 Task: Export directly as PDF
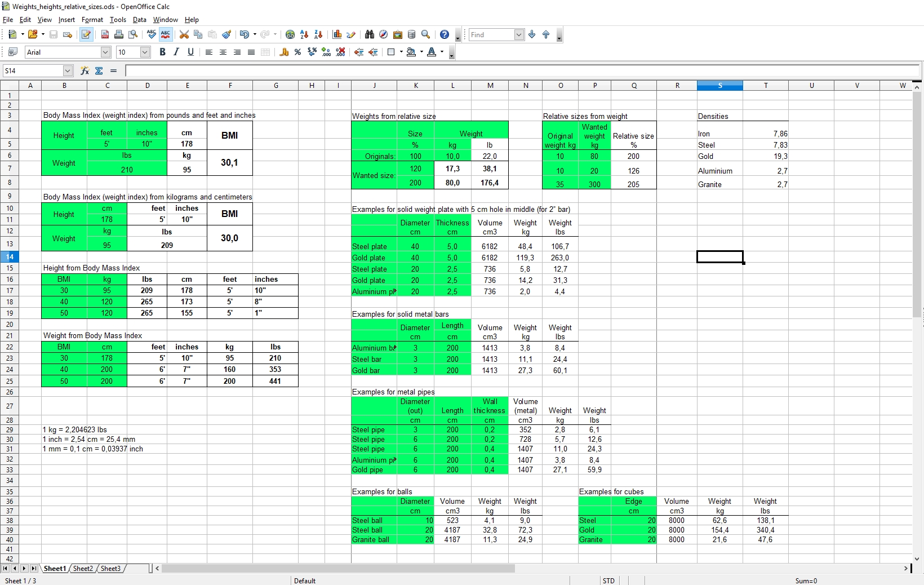[105, 34]
